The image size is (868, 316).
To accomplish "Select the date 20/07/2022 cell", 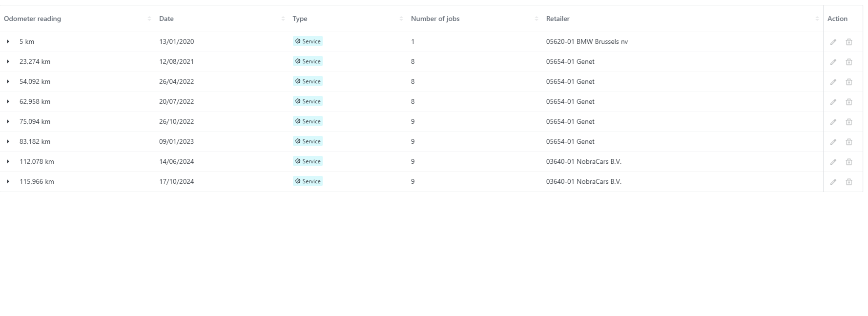I will 176,101.
